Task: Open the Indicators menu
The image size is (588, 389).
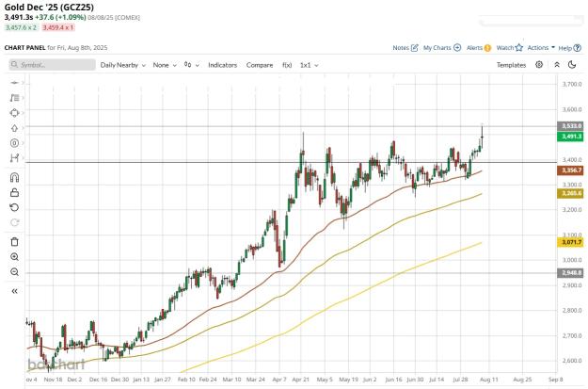Action: pyautogui.click(x=222, y=65)
